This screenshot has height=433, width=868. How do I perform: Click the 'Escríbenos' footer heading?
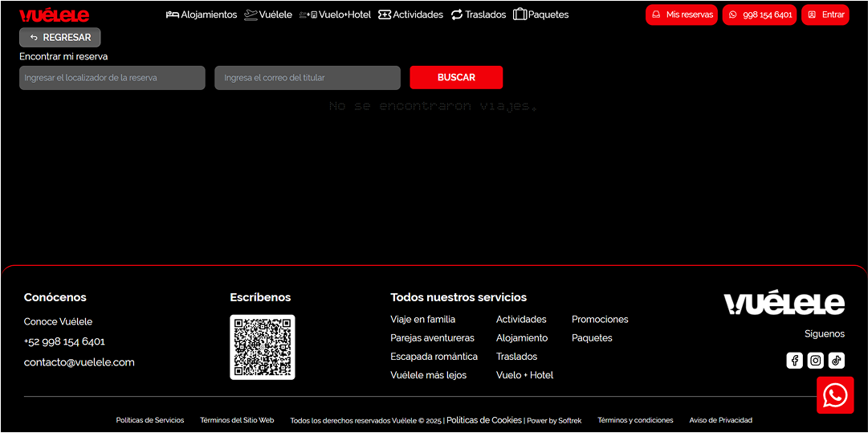click(x=260, y=297)
